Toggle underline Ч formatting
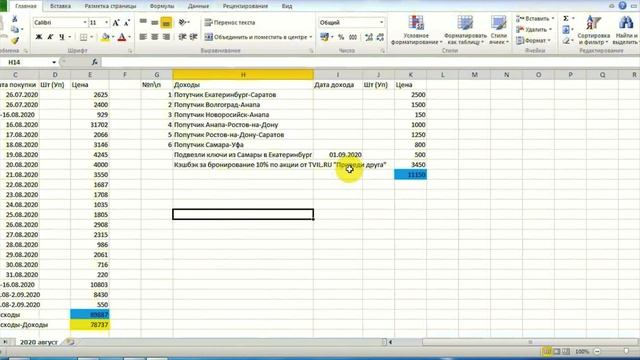The image size is (640, 360). point(62,38)
